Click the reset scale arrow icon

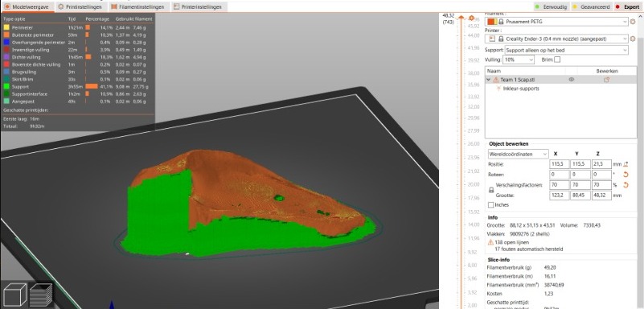click(x=626, y=185)
